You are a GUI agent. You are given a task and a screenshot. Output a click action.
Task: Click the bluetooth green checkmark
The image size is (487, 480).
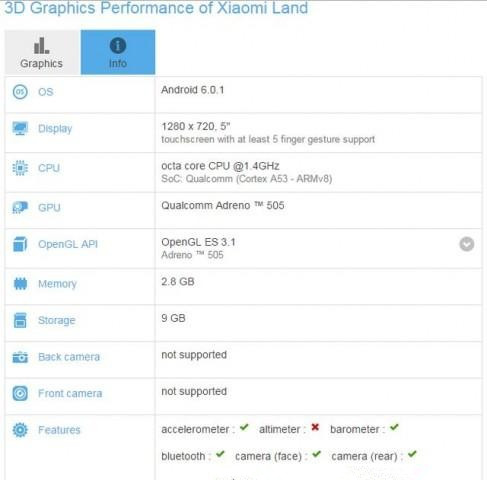(x=220, y=454)
